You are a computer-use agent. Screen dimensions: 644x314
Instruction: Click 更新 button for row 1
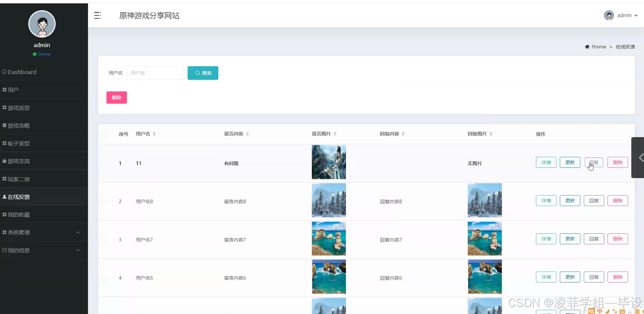570,163
